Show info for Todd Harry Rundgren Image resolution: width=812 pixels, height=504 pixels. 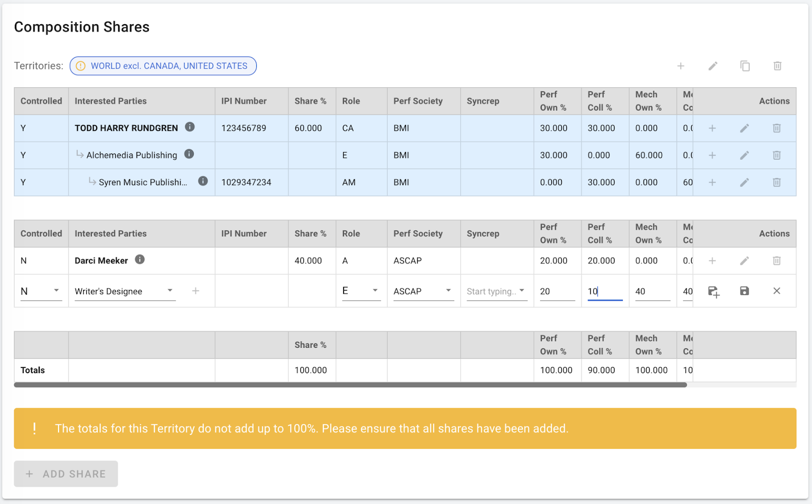[190, 127]
